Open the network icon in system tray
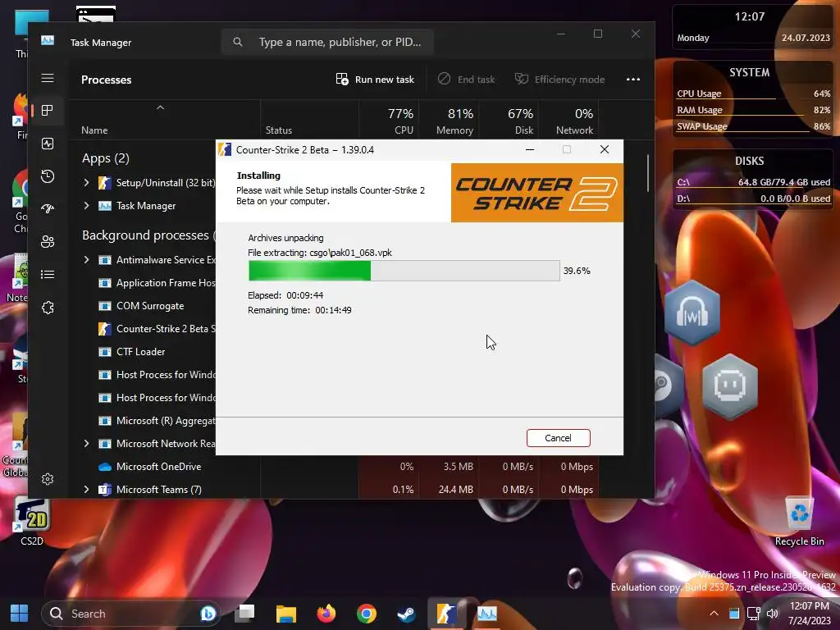The height and width of the screenshot is (630, 840). pos(754,614)
